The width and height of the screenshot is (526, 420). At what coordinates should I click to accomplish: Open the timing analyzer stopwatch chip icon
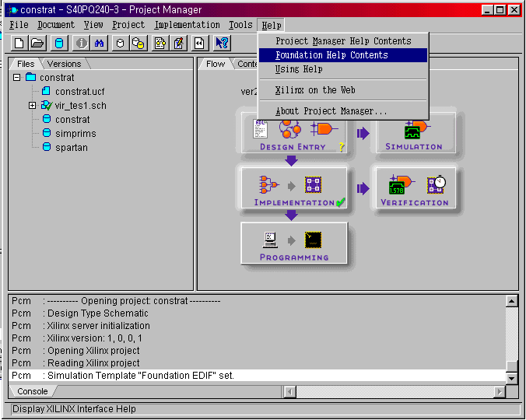pos(436,184)
